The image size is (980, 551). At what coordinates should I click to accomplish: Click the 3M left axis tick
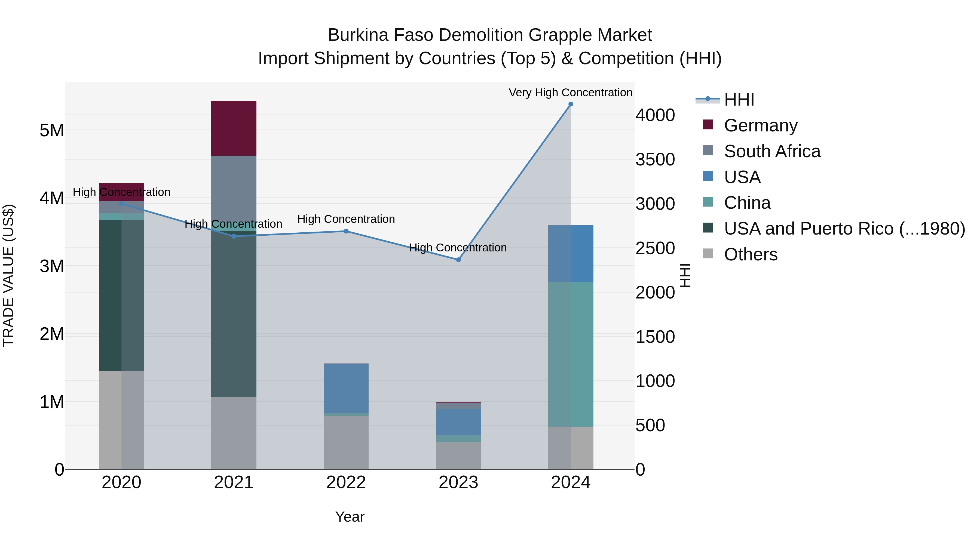[x=52, y=266]
